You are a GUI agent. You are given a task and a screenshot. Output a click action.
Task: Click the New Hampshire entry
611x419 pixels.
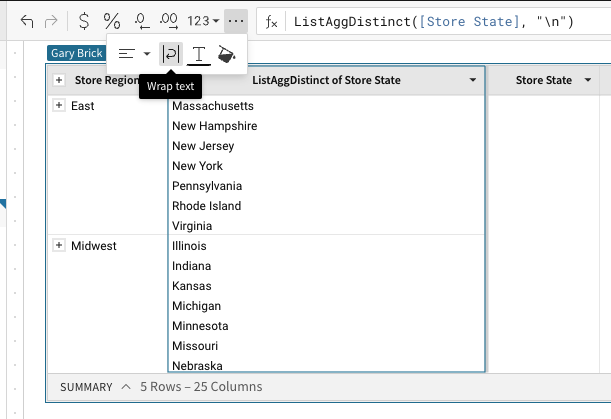pos(215,126)
